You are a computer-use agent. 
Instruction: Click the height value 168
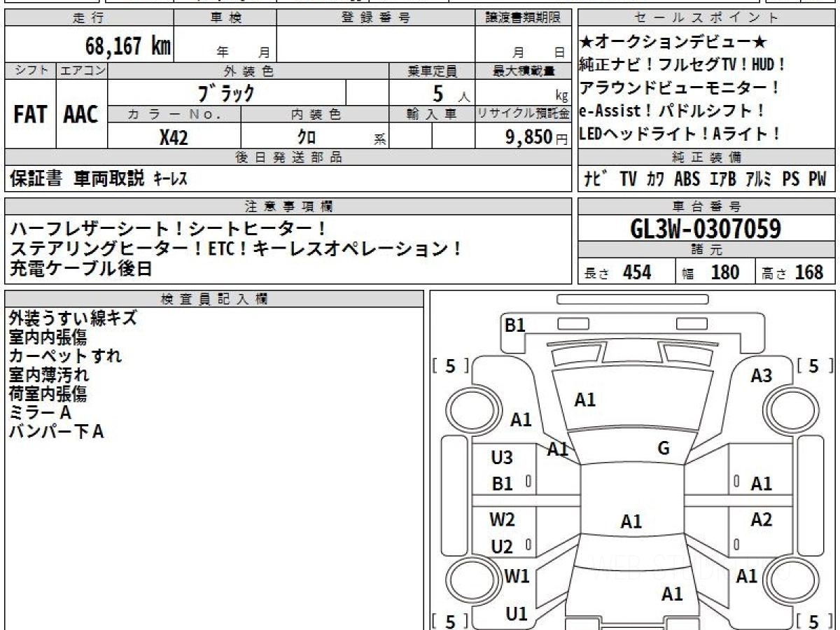pyautogui.click(x=809, y=272)
